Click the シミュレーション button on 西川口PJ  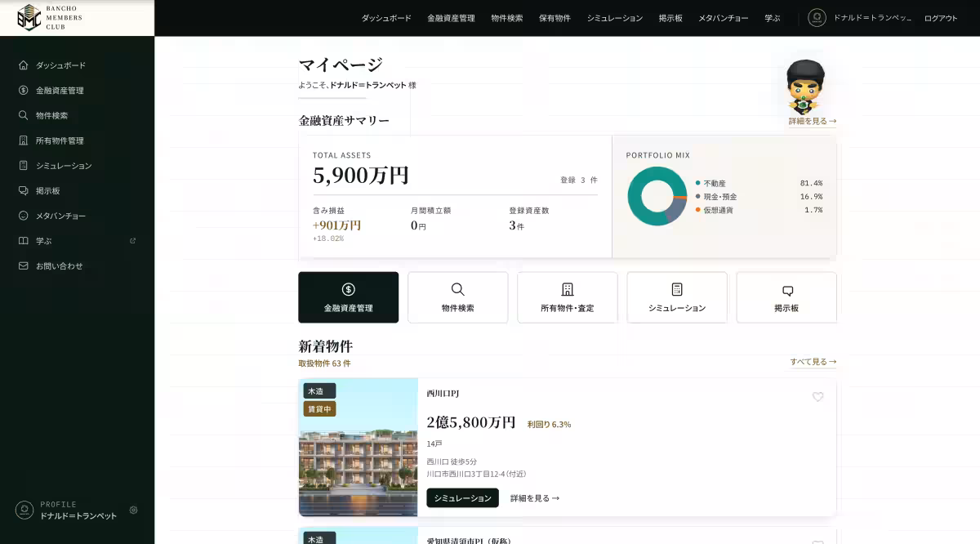(462, 498)
